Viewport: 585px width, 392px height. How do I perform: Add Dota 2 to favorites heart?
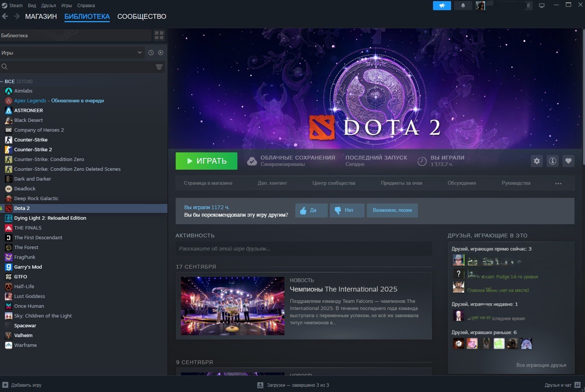568,161
